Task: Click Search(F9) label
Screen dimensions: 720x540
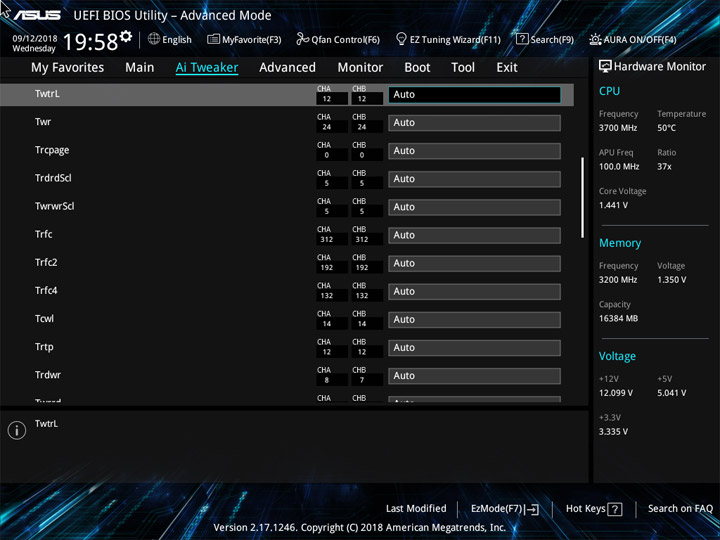Action: pyautogui.click(x=552, y=39)
